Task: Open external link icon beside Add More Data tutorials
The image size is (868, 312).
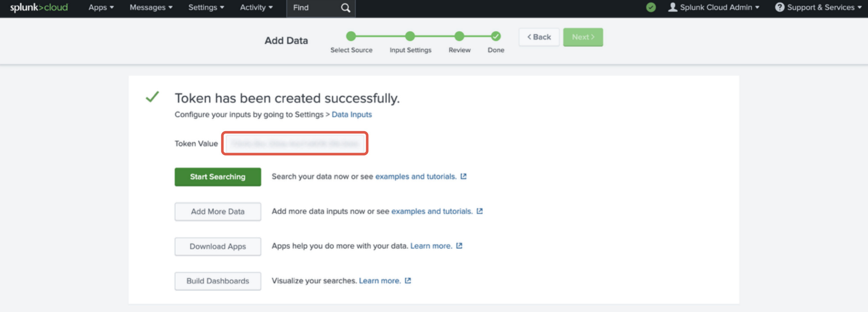Action: (480, 211)
